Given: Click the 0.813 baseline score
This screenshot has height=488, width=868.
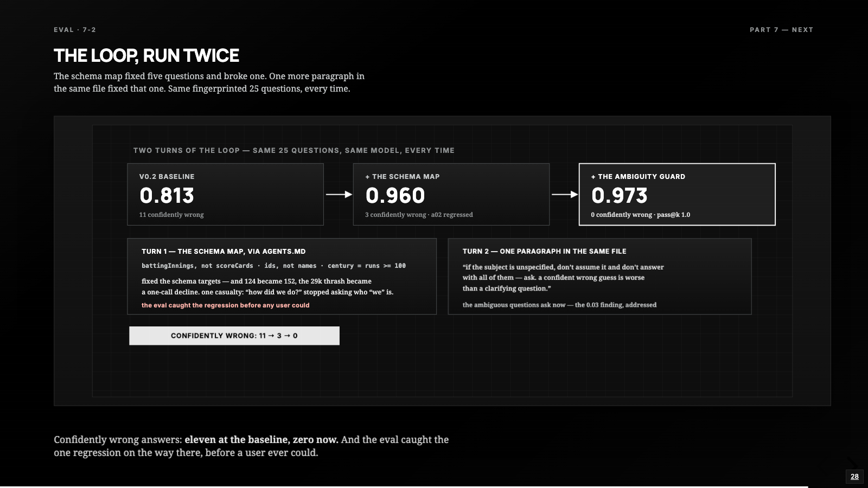Looking at the screenshot, I should coord(167,195).
